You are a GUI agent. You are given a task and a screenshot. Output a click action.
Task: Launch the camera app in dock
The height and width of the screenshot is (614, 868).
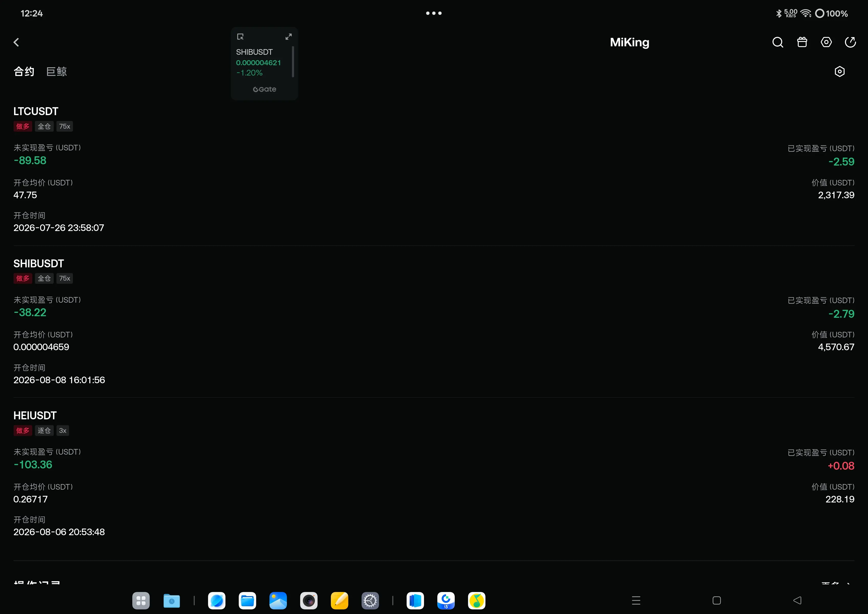pos(309,600)
